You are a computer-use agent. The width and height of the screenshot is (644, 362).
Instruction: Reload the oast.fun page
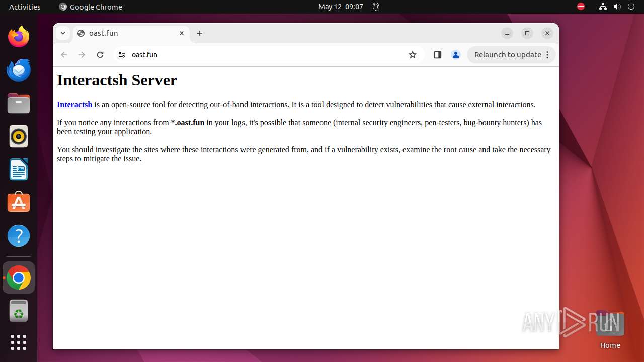(x=100, y=55)
